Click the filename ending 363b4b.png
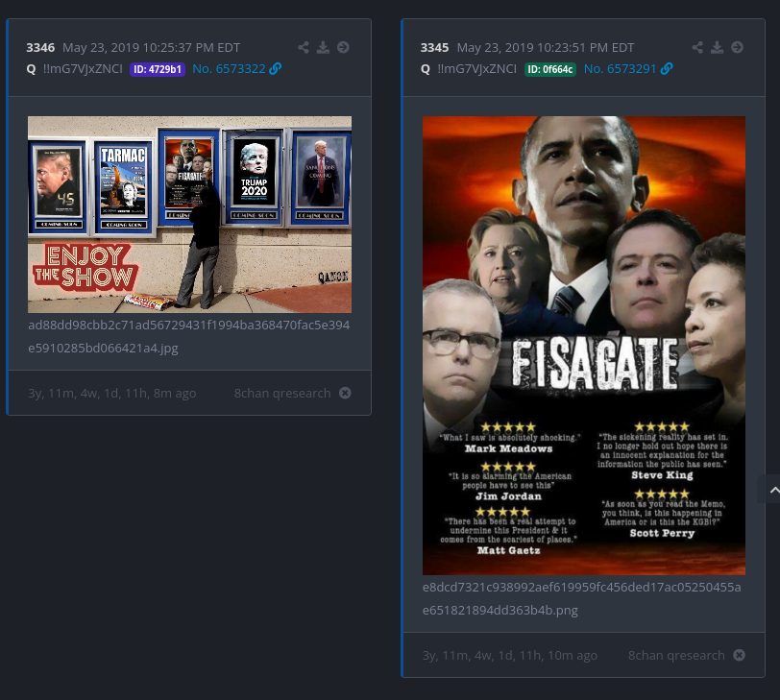 coord(581,598)
